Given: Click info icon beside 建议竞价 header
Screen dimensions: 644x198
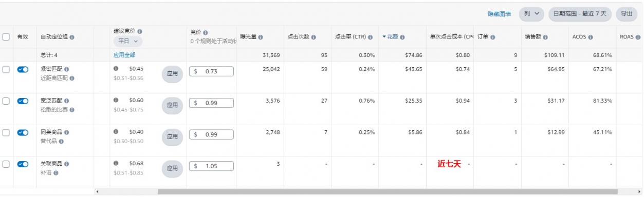Looking at the screenshot, I should click(140, 31).
